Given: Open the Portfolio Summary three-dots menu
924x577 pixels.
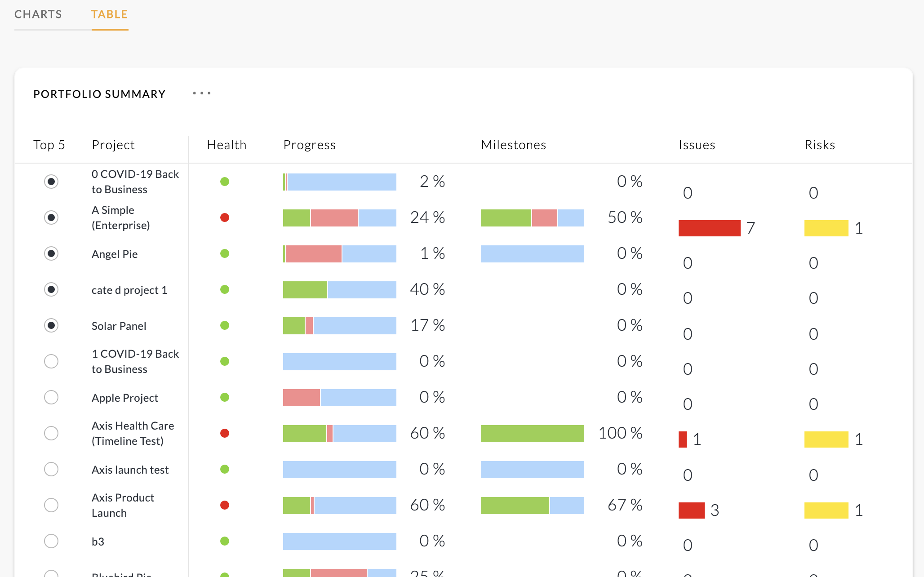Looking at the screenshot, I should point(202,93).
